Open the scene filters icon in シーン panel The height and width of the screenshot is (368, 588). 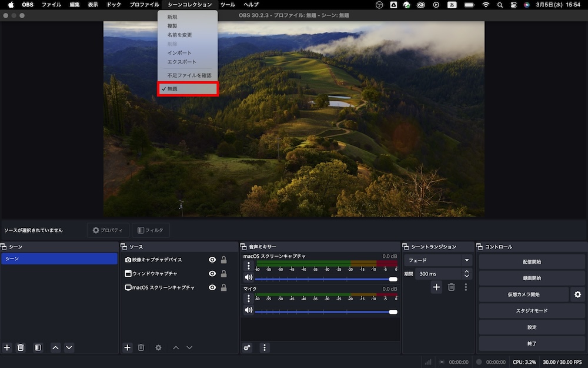point(38,348)
